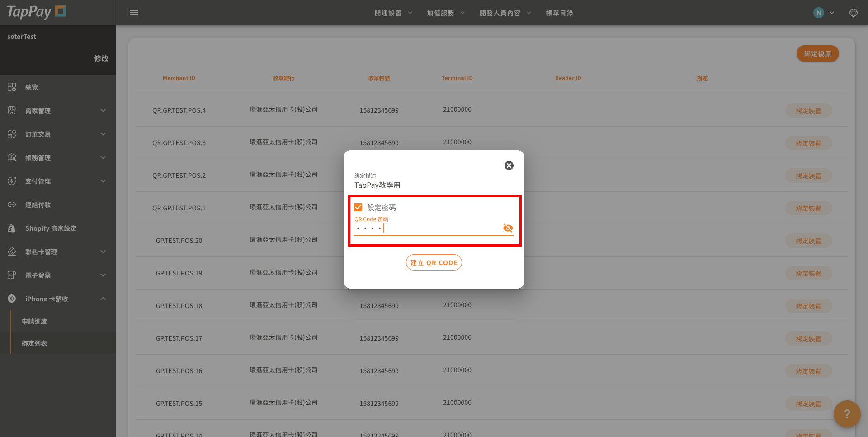868x437 pixels.
Task: Select 綁定列表 in the sidebar
Action: point(34,343)
